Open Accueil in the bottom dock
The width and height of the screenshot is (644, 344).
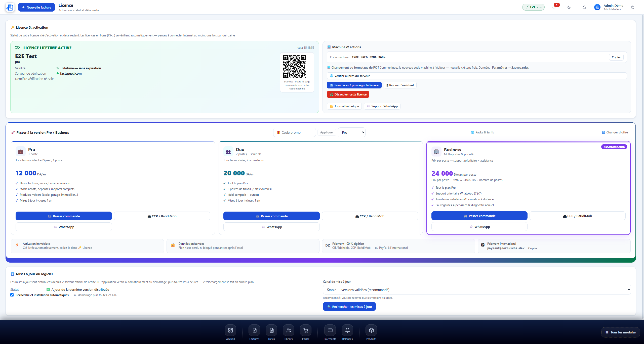pos(230,333)
